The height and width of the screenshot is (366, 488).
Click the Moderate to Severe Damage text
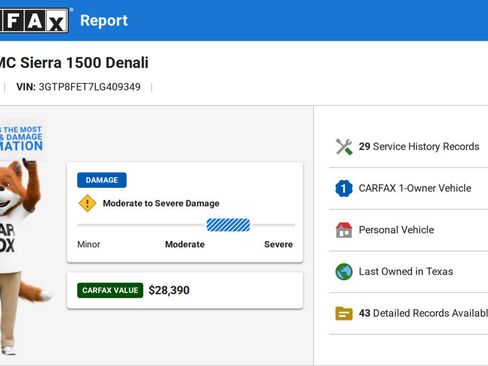[161, 203]
